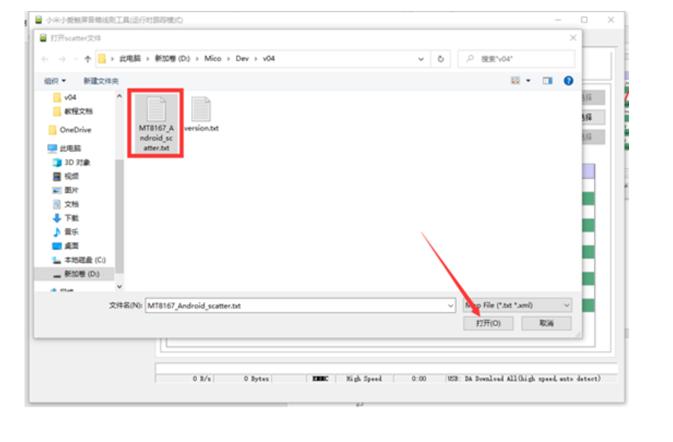Click 此电脑 in the address breadcrumb
The height and width of the screenshot is (442, 673).
(130, 59)
